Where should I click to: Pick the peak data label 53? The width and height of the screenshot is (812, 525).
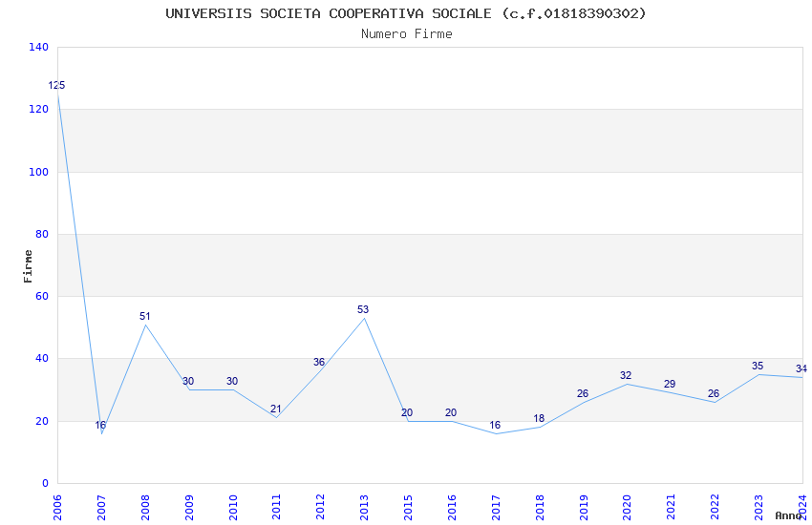click(363, 309)
